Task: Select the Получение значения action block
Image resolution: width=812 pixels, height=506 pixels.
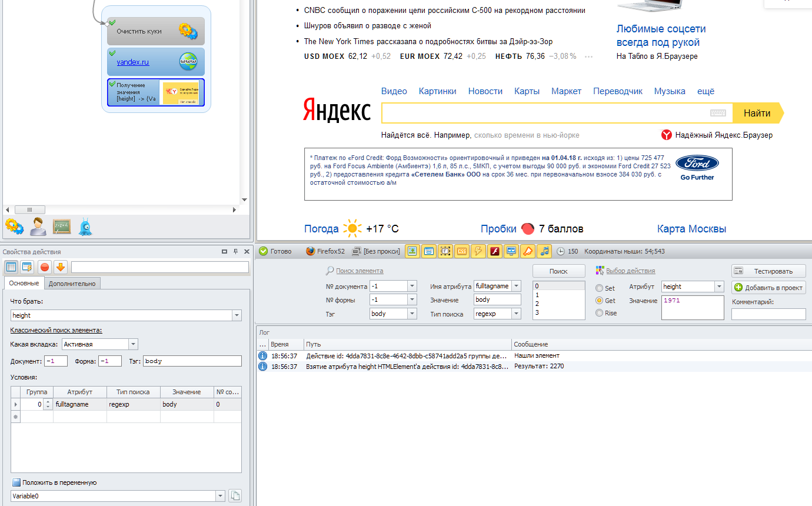Action: point(156,92)
